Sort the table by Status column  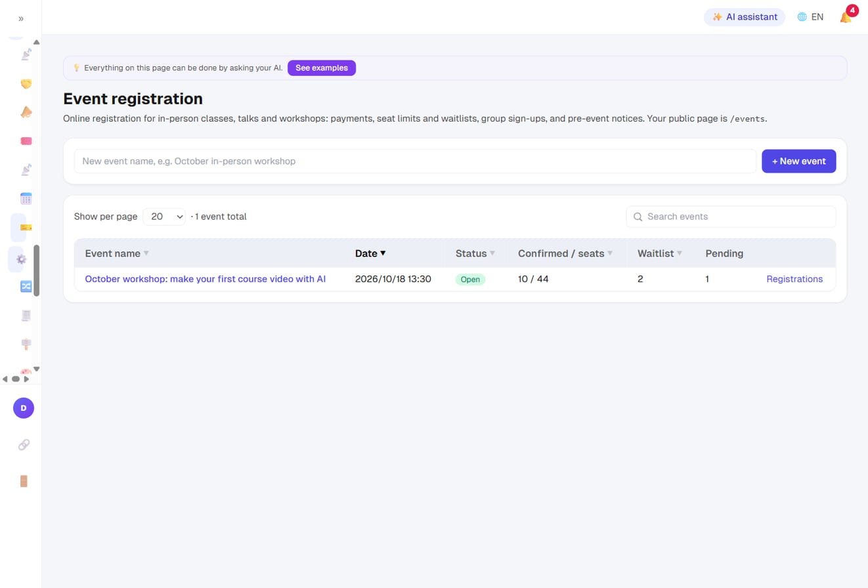[475, 253]
